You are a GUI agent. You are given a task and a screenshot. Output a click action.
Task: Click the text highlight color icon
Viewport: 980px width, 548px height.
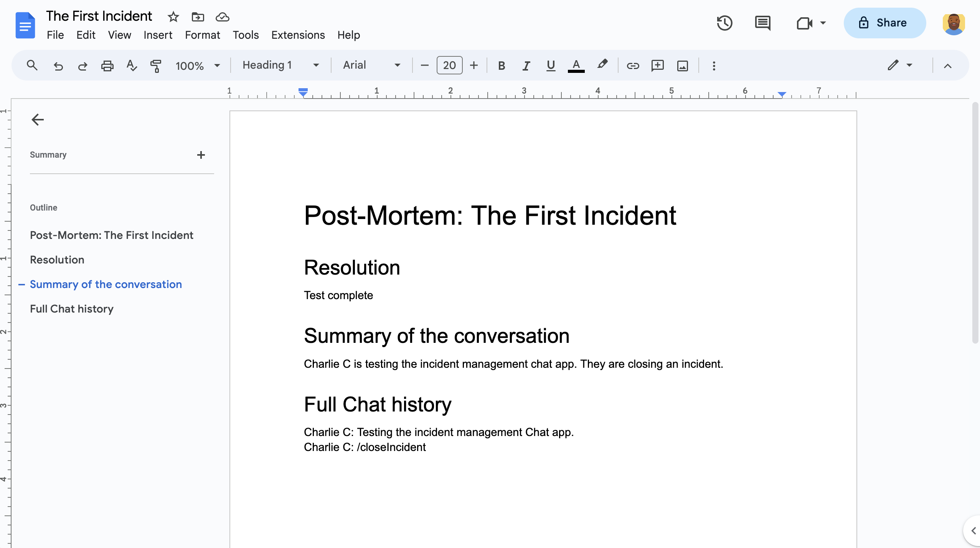pyautogui.click(x=602, y=65)
